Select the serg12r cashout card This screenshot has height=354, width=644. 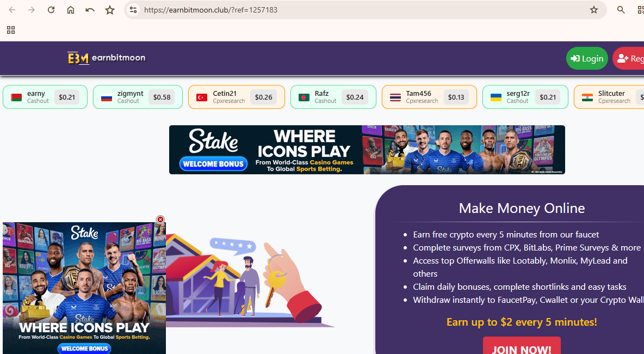[525, 97]
